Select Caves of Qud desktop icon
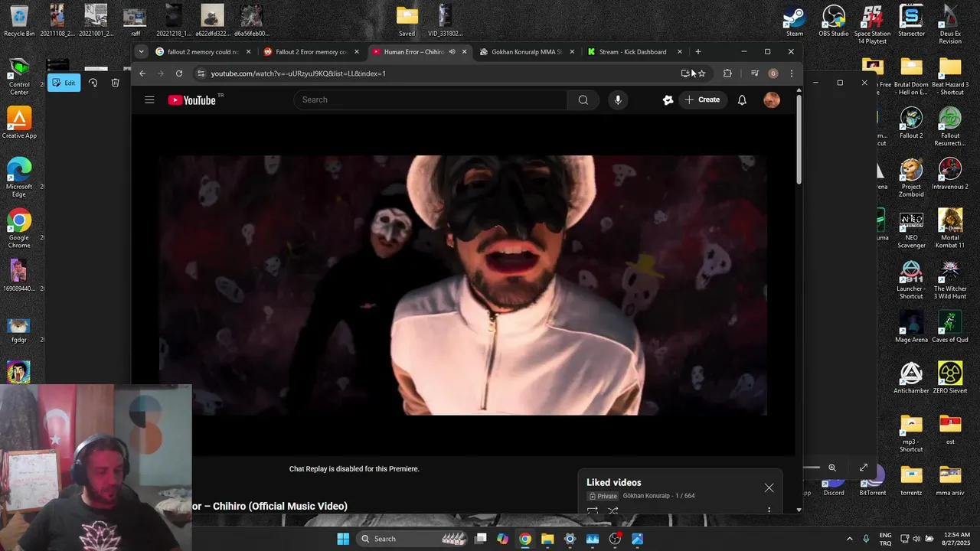980x551 pixels. (950, 327)
